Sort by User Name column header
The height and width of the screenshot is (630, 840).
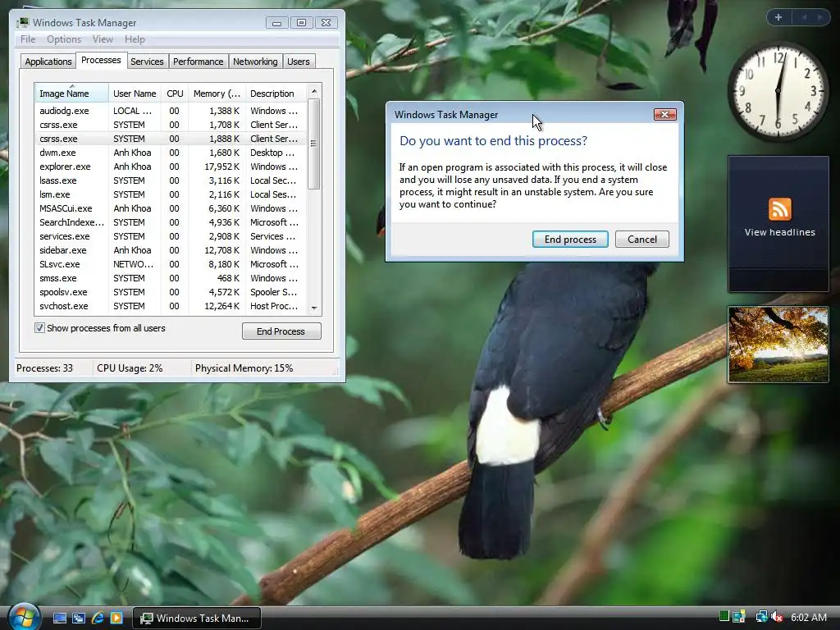(x=135, y=94)
